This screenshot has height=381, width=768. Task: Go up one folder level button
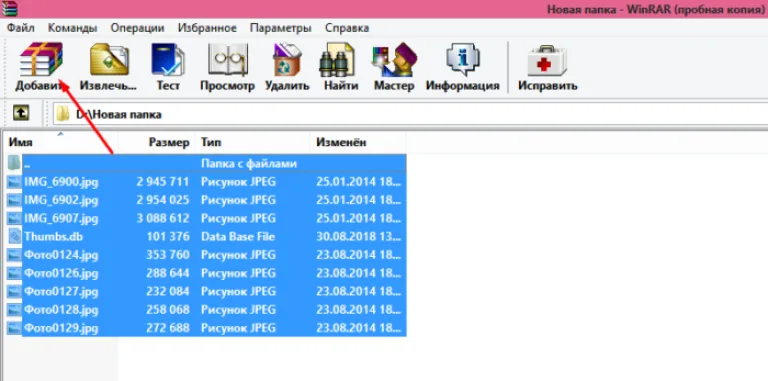tap(21, 114)
